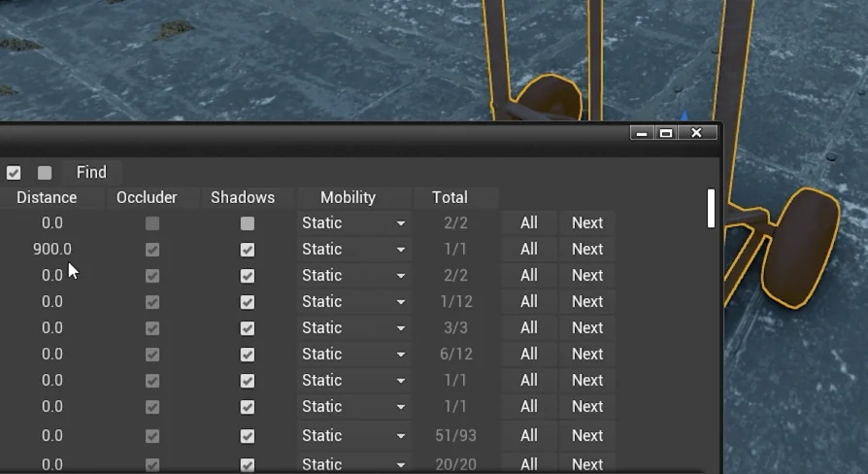This screenshot has height=474, width=868.
Task: Open Mobility dropdown in the 900.0 row
Action: (353, 250)
